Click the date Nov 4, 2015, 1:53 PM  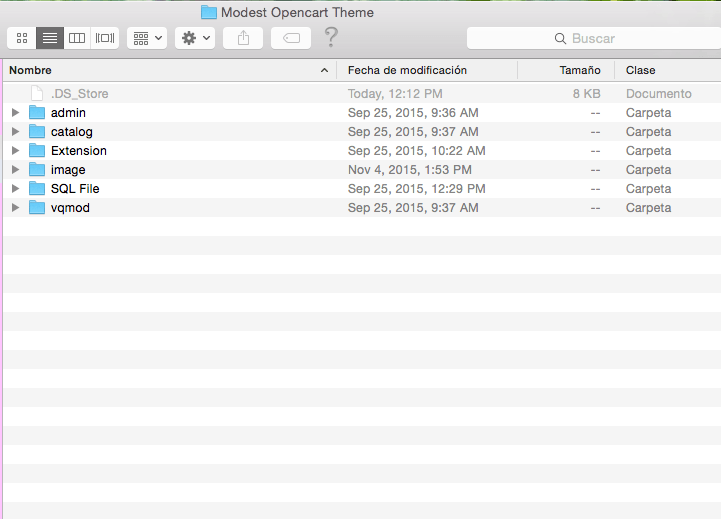(x=410, y=170)
